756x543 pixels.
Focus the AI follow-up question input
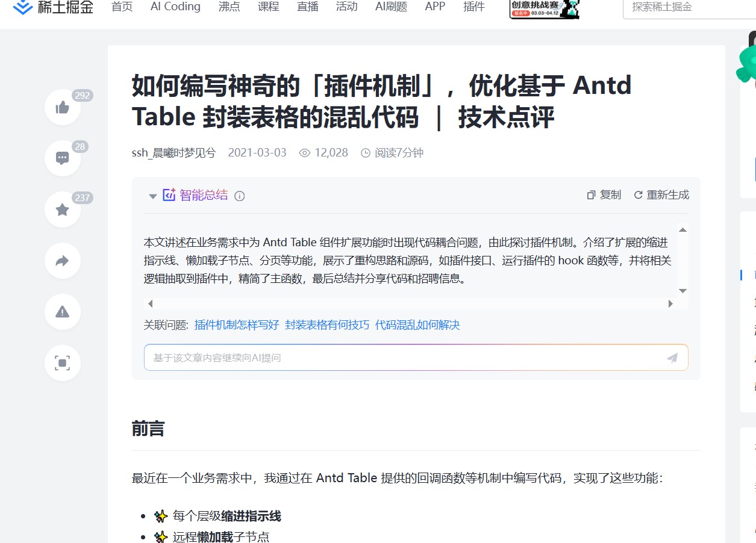416,358
